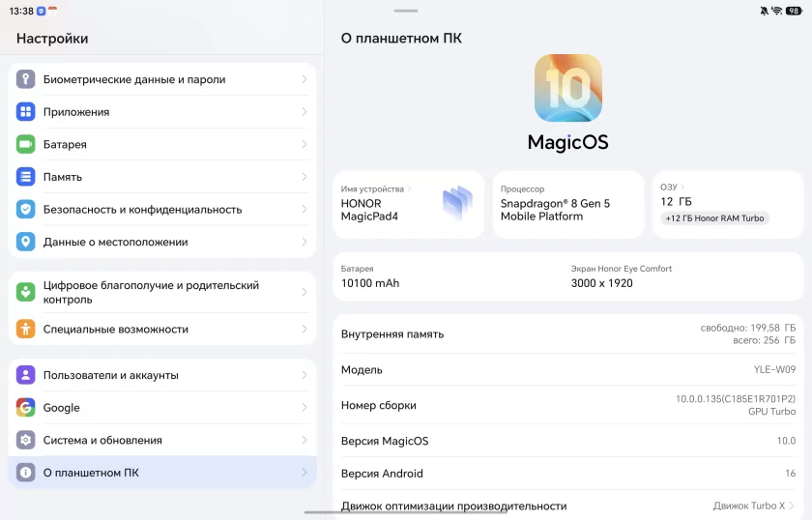812x520 pixels.
Task: Open the Батарея settings entry
Action: point(162,145)
